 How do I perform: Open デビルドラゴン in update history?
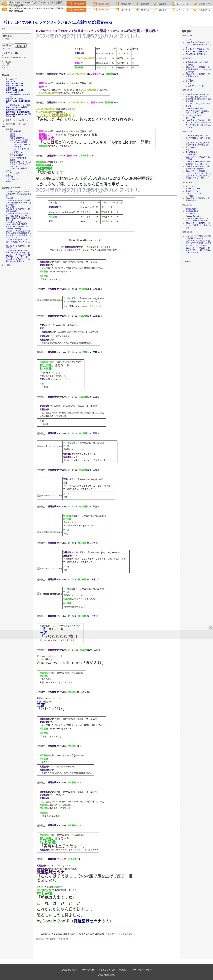[192, 186]
